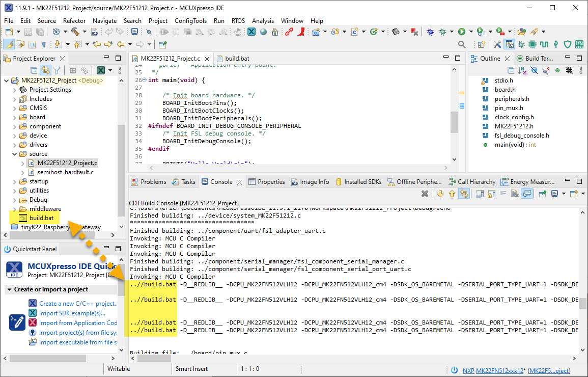The width and height of the screenshot is (588, 377).
Task: Open the Display Selected Console dropdown arrow
Action: click(564, 194)
